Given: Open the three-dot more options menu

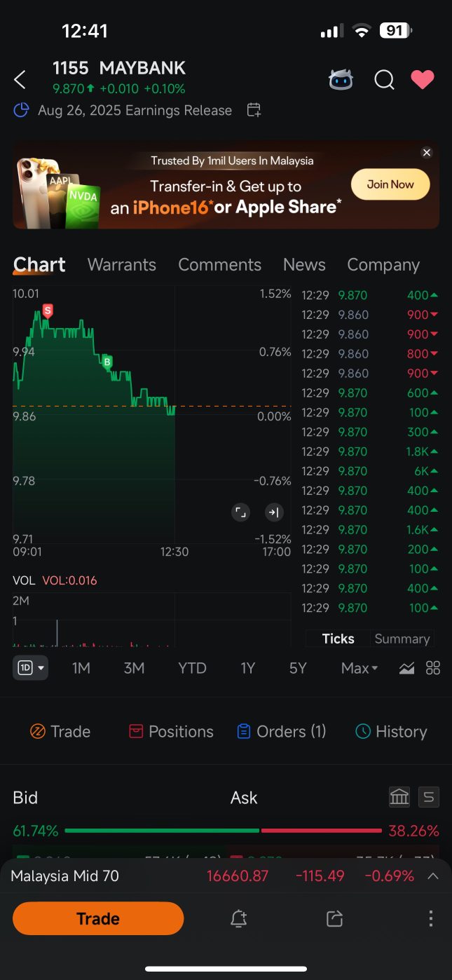Looking at the screenshot, I should (x=430, y=918).
